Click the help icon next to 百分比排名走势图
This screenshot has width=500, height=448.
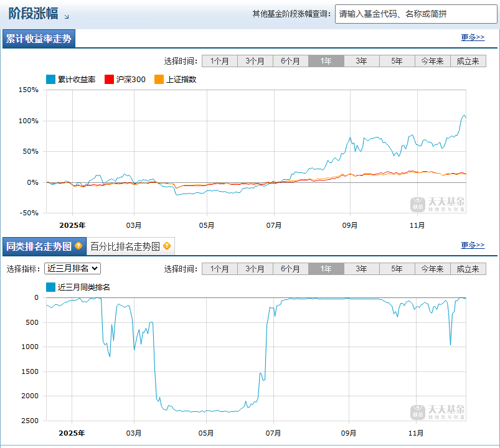click(166, 246)
